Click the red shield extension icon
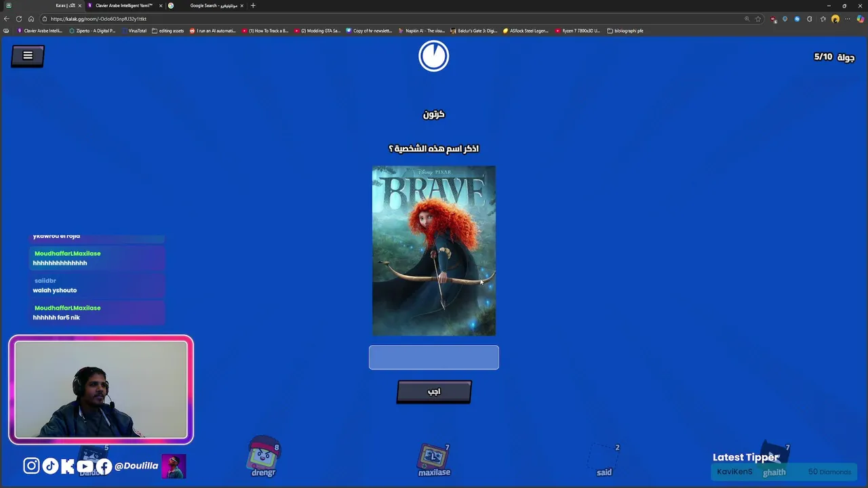 (773, 19)
